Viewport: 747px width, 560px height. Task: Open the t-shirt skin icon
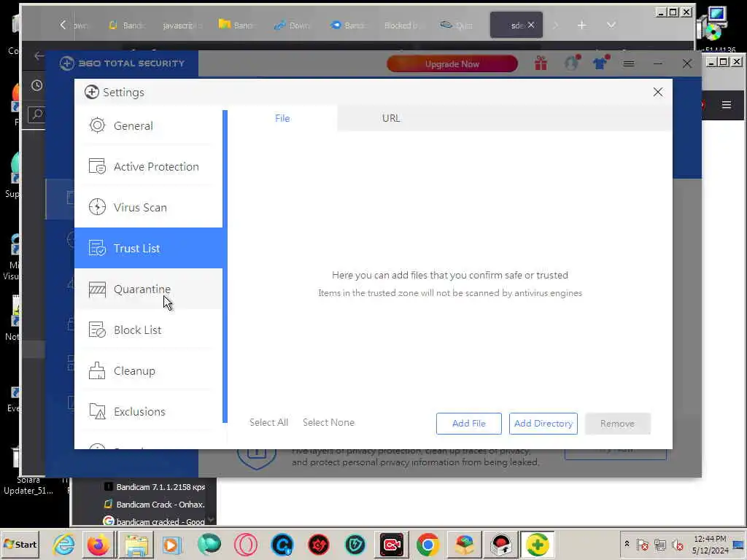point(600,63)
